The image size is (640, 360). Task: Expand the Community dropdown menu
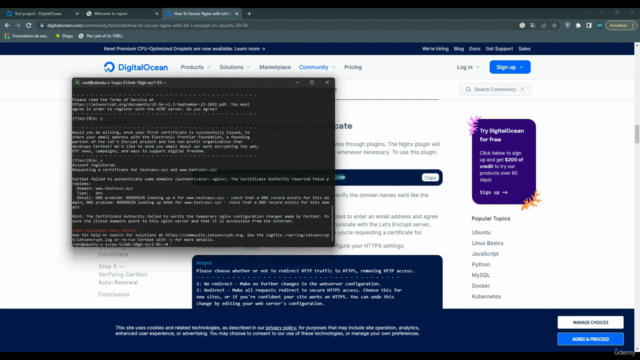(x=317, y=67)
